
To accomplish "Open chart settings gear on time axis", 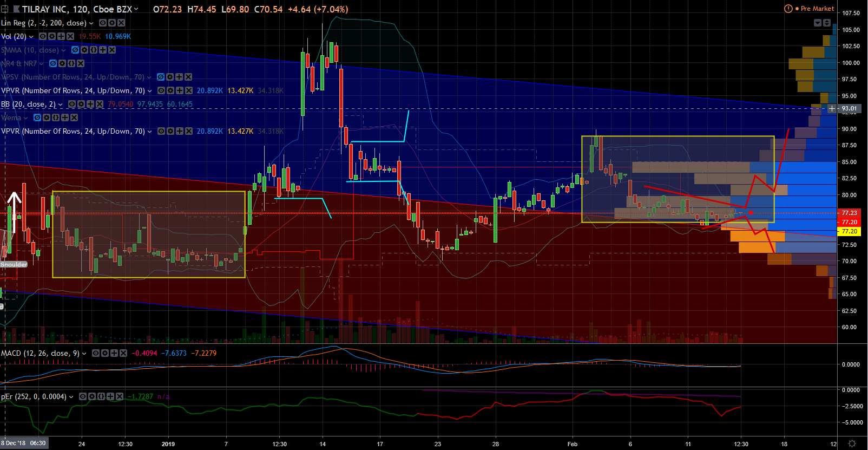I will [852, 444].
